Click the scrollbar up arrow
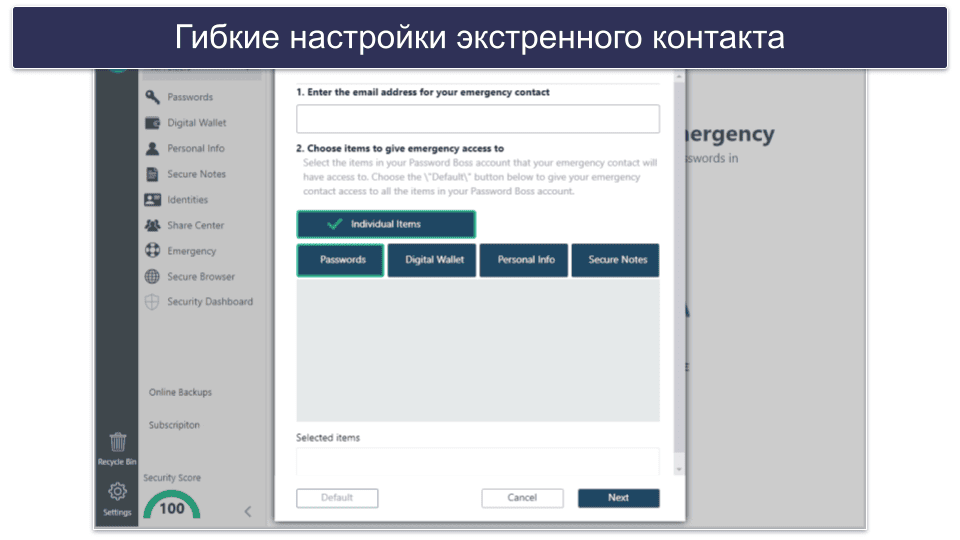This screenshot has width=960, height=540. 678,77
